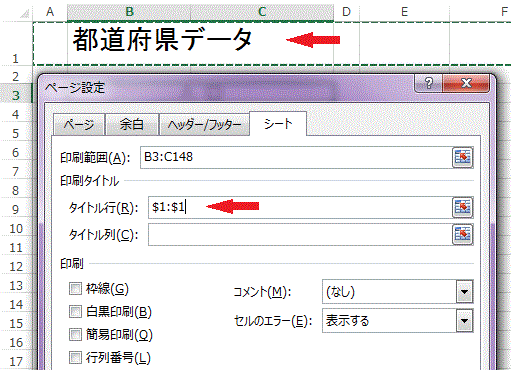Open the コメント dropdown

464,292
